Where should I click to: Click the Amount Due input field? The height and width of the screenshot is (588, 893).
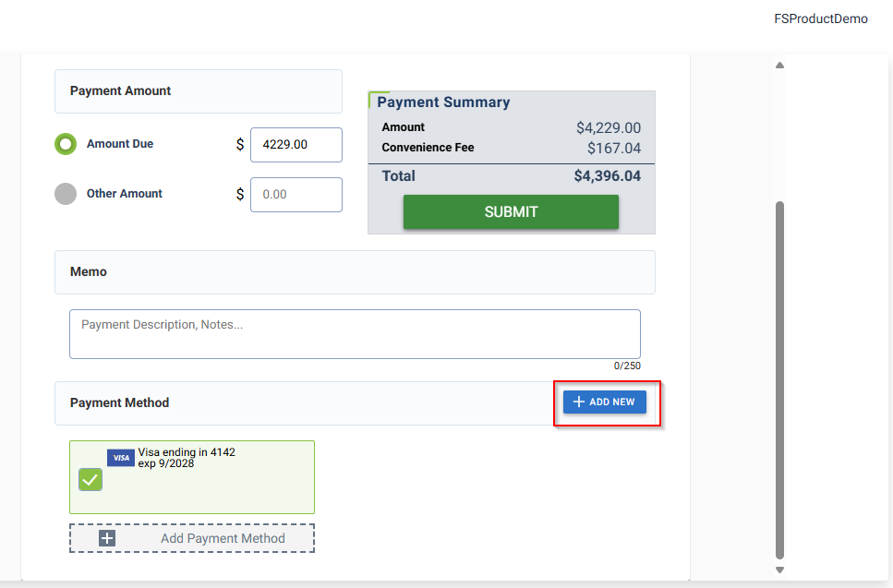[x=296, y=145]
